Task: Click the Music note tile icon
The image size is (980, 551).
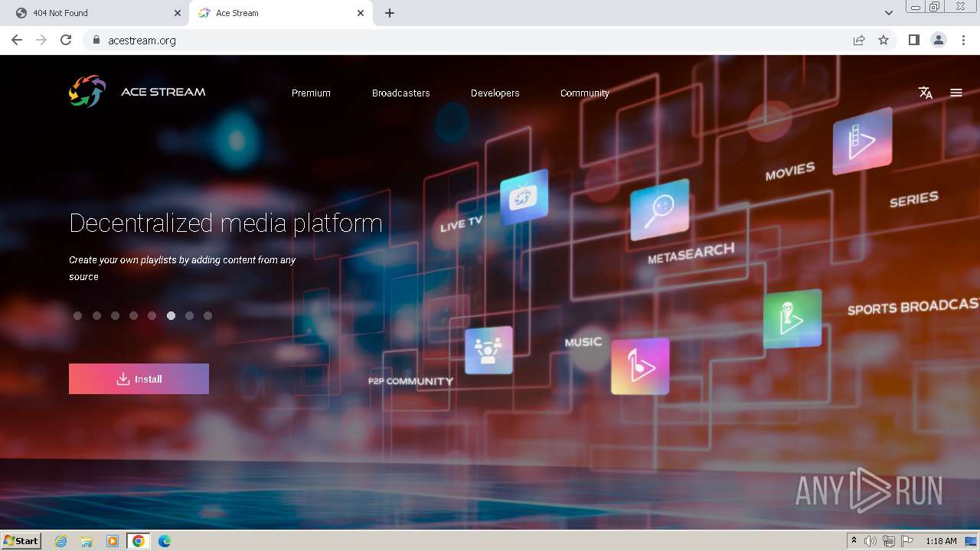Action: [x=640, y=367]
